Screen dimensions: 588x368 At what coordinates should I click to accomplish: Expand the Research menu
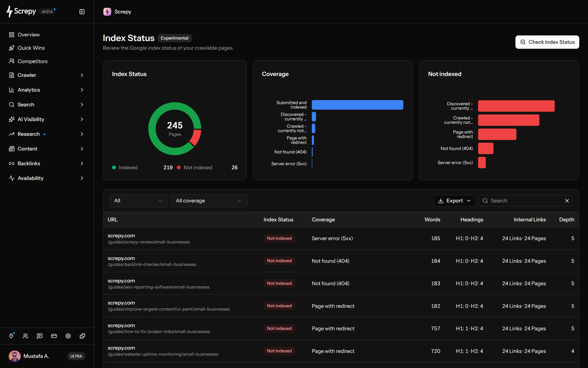click(x=47, y=134)
